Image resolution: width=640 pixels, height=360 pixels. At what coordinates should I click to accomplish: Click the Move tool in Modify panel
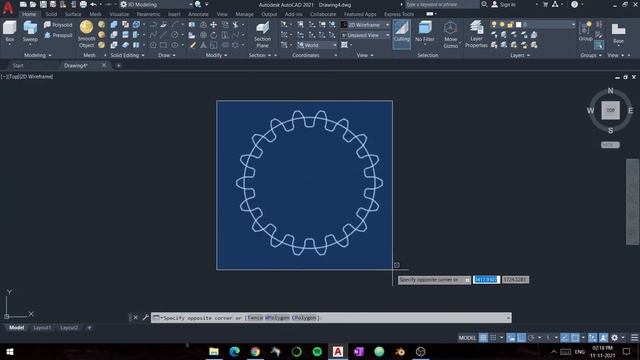[213, 25]
